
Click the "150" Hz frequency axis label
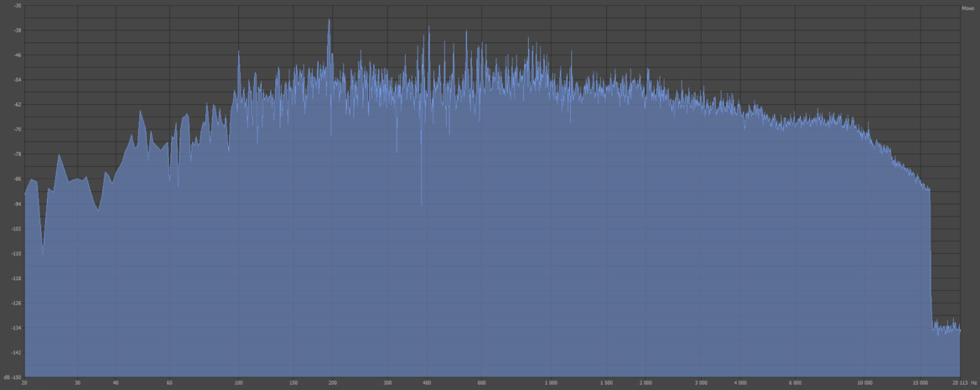[x=293, y=382]
